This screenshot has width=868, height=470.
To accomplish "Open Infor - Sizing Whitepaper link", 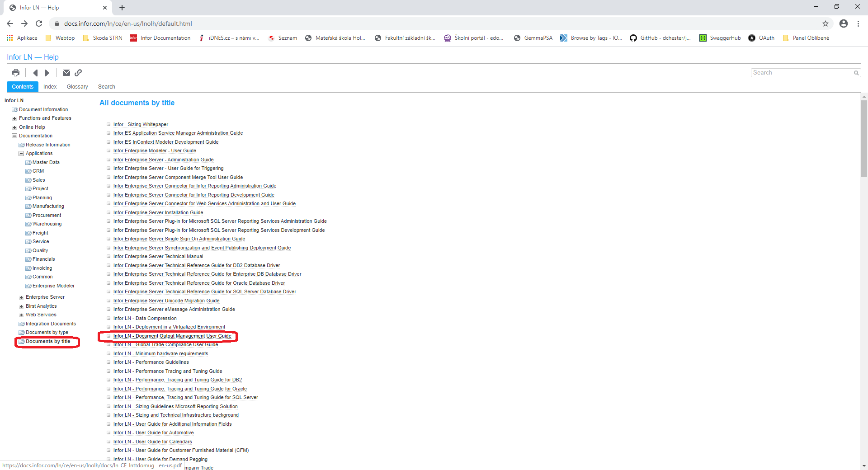I will 141,125.
